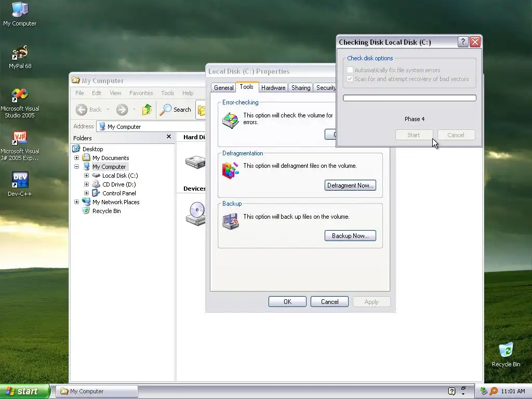Open Microsoft Visual J# 2005 Express shortcut
The width and height of the screenshot is (532, 399).
[20, 146]
